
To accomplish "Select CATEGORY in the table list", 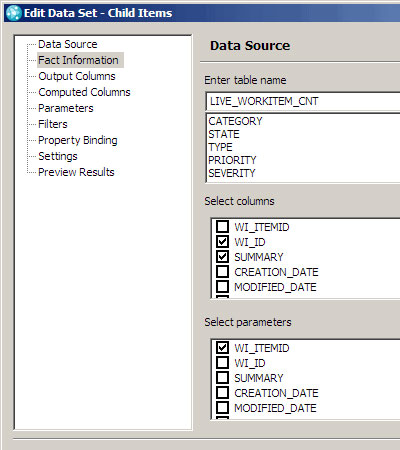I will tap(235, 121).
